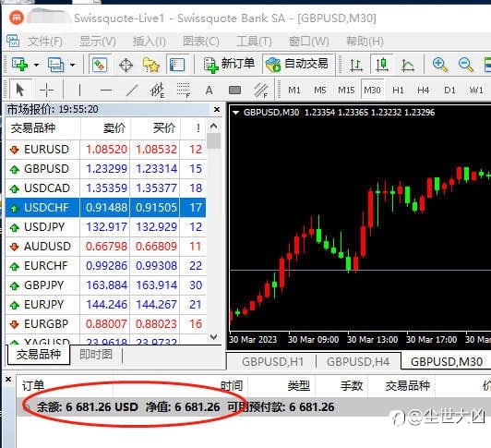Toggle the Market Watch window icon
This screenshot has width=491, height=448.
(100, 65)
